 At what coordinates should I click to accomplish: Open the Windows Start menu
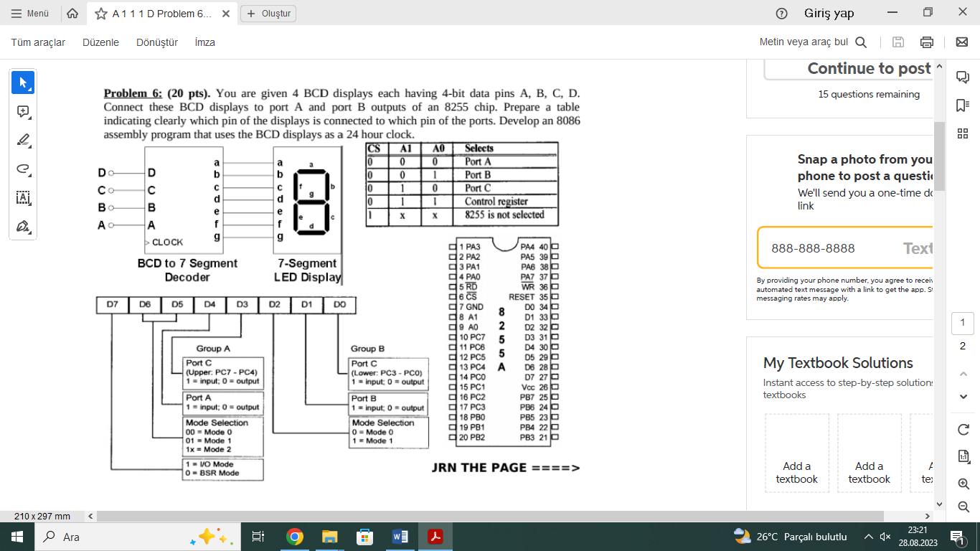[17, 537]
